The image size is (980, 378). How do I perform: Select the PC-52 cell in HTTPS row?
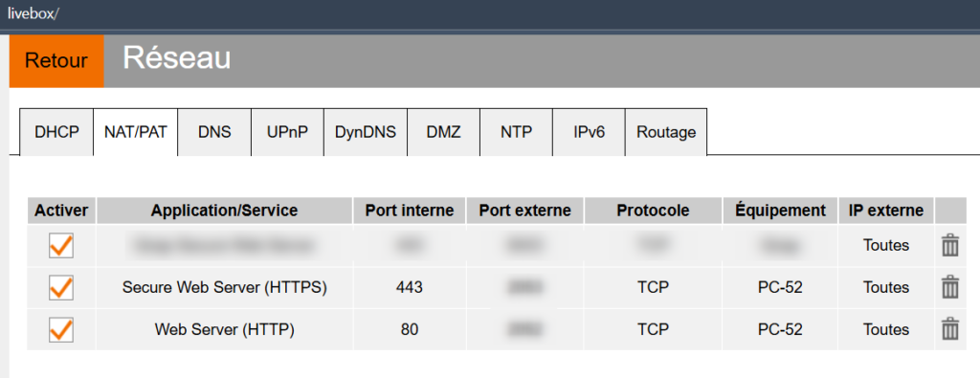tap(780, 287)
